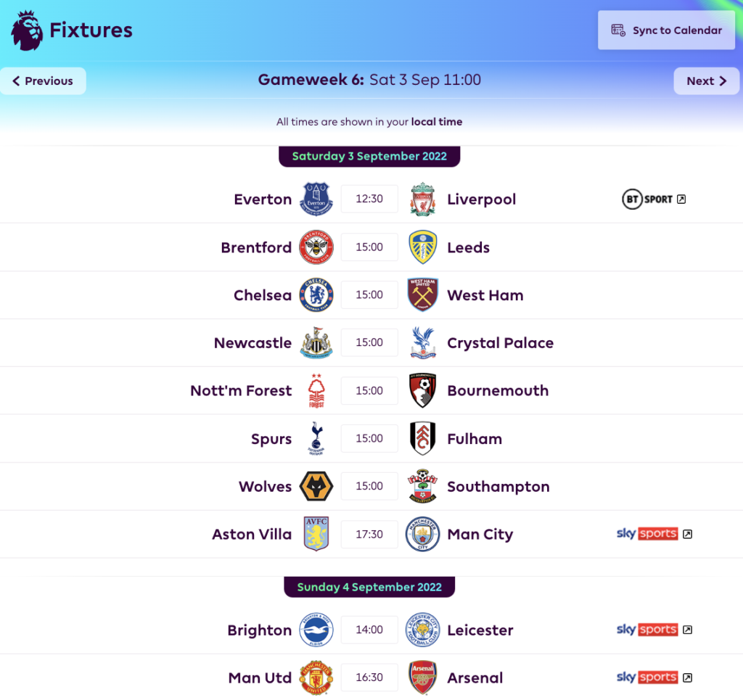Select the Man City circular crest

[423, 534]
